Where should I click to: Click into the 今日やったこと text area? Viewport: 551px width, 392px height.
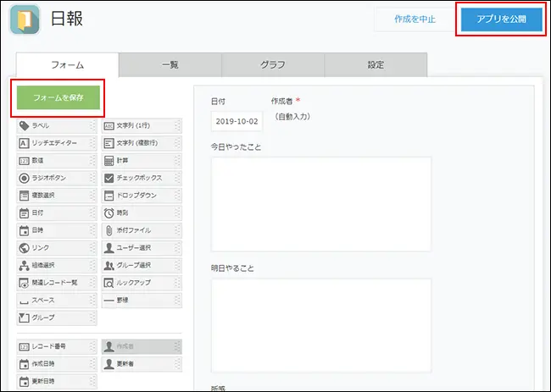320,205
